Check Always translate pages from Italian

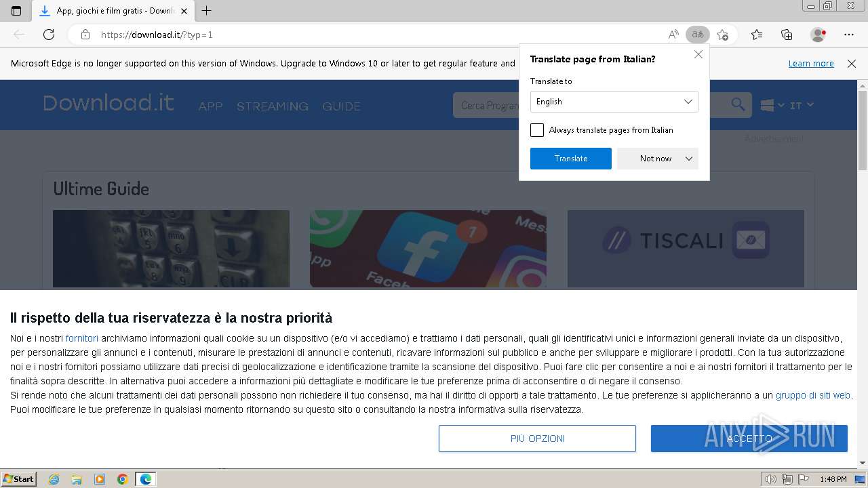point(537,130)
